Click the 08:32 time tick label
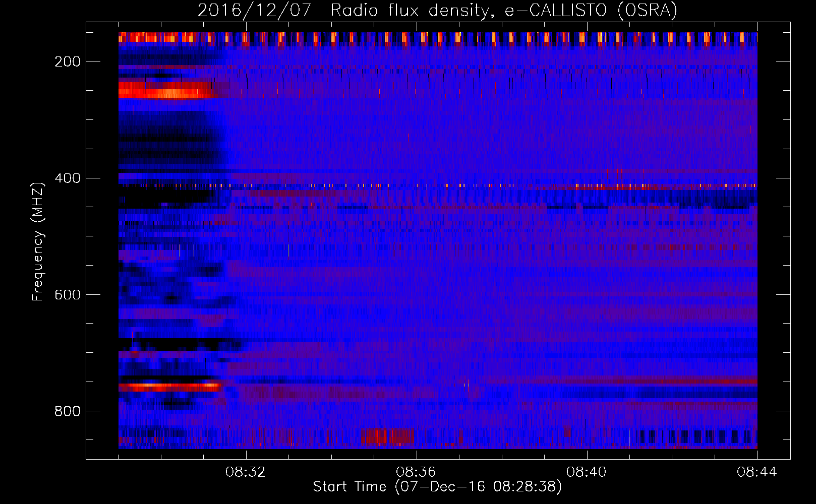816x504 pixels. (x=246, y=472)
